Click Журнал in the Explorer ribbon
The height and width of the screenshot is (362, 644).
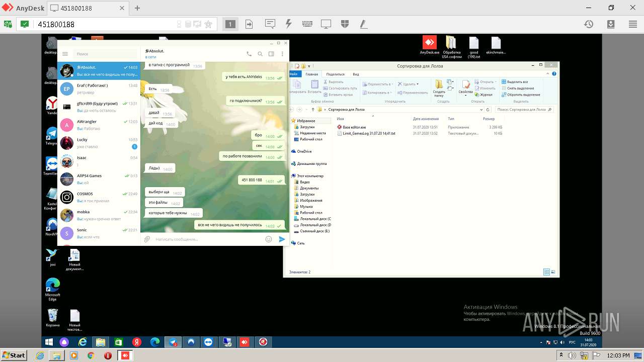tap(484, 95)
